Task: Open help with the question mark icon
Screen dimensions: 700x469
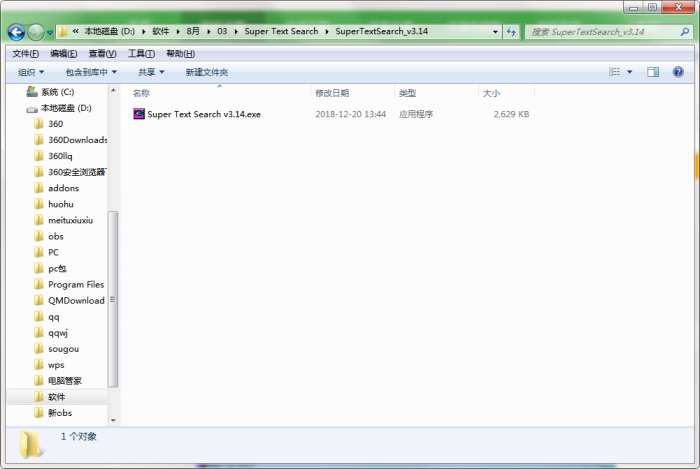Action: (x=678, y=72)
